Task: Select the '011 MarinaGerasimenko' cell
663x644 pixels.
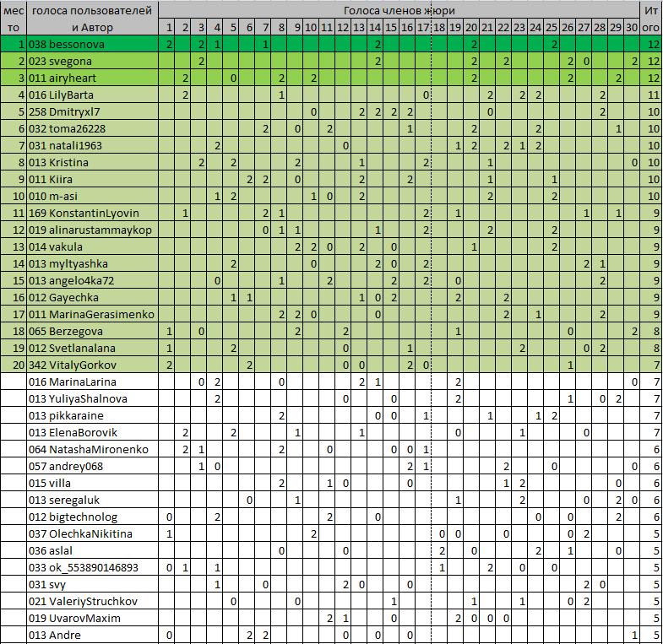Action: [92, 315]
